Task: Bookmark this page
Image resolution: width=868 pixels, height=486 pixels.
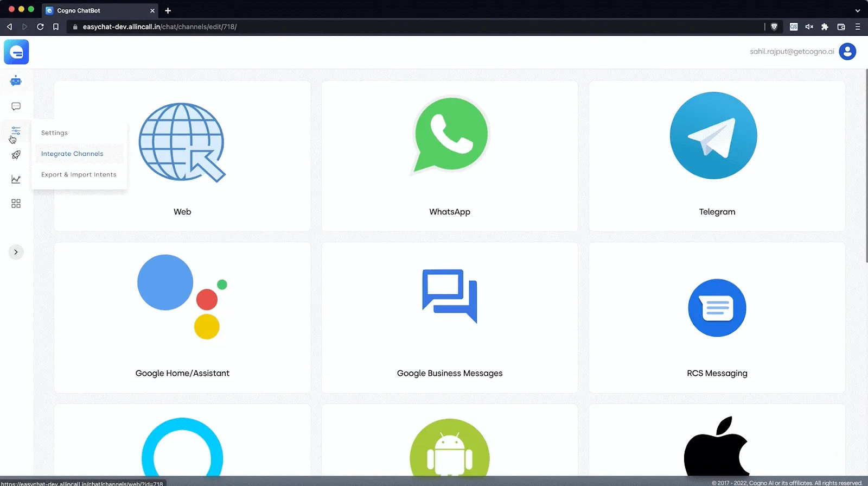Action: 55,27
